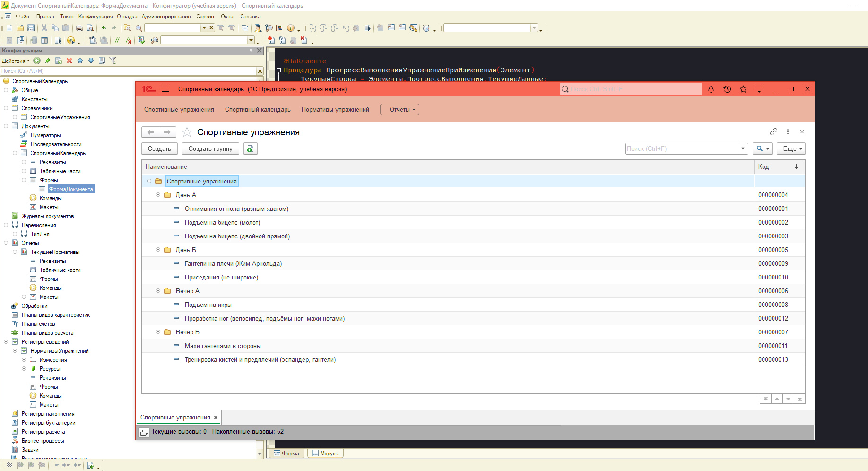Switch to the Модуль tab
Viewport: 868px width, 471px height.
pos(325,454)
